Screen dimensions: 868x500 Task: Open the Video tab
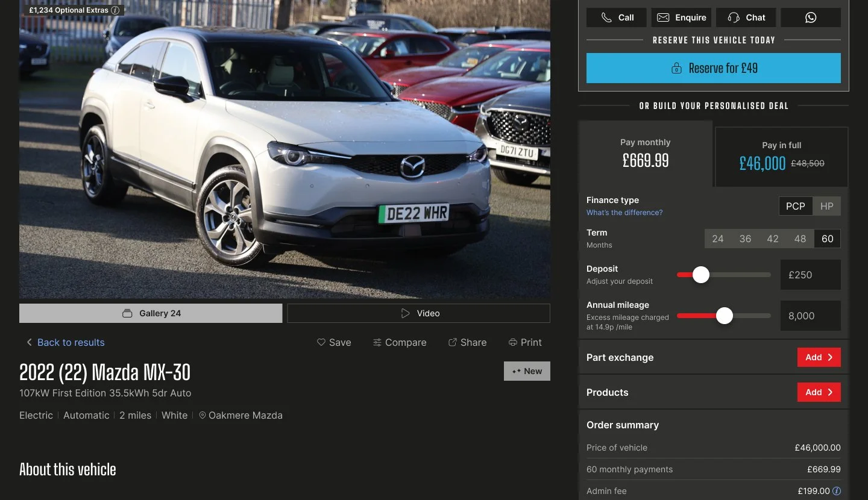tap(419, 313)
